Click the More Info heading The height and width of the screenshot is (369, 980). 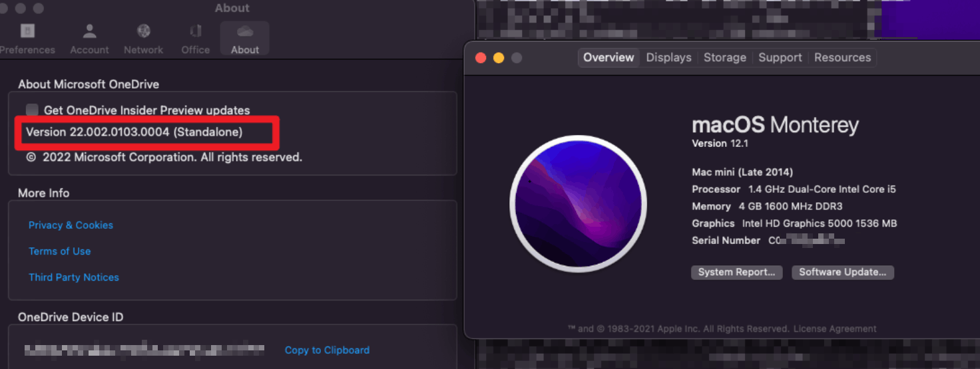pyautogui.click(x=44, y=193)
